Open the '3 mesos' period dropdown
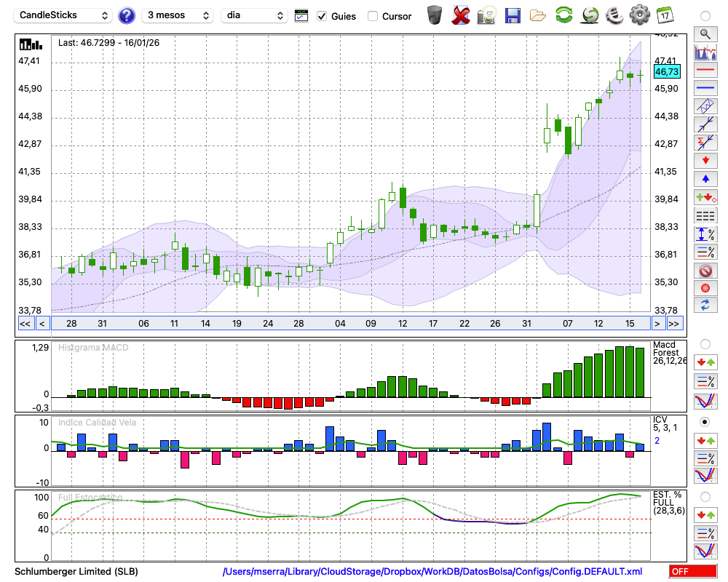The height and width of the screenshot is (582, 728). click(x=178, y=15)
